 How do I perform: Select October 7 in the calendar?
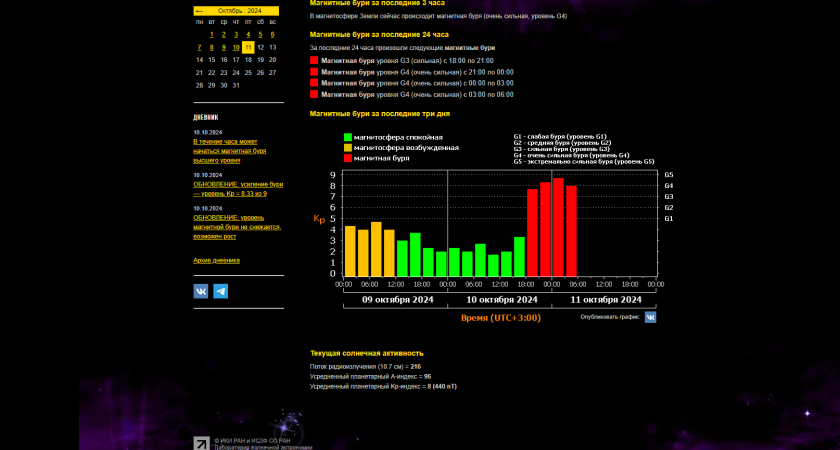click(x=199, y=47)
